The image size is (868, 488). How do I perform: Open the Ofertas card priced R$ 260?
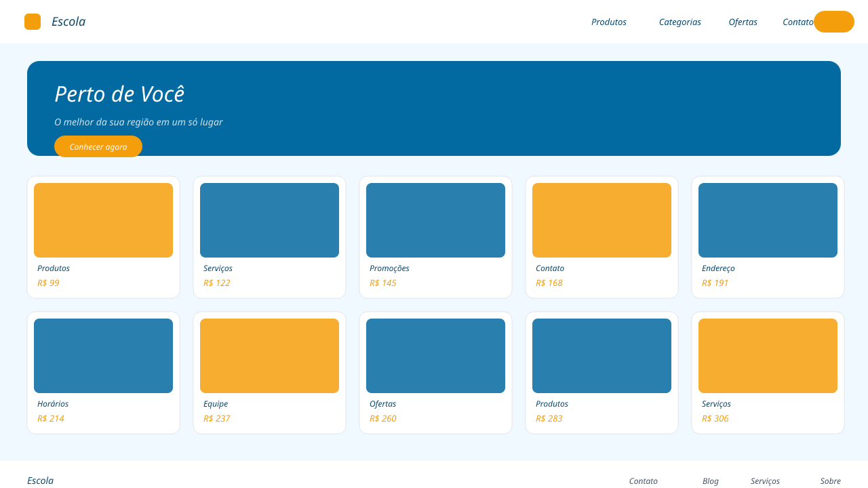pos(435,373)
